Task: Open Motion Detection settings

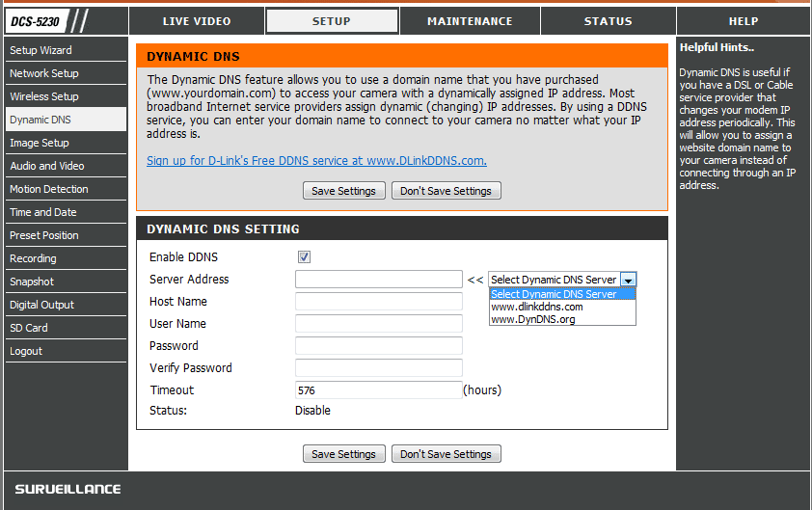Action: [66, 189]
